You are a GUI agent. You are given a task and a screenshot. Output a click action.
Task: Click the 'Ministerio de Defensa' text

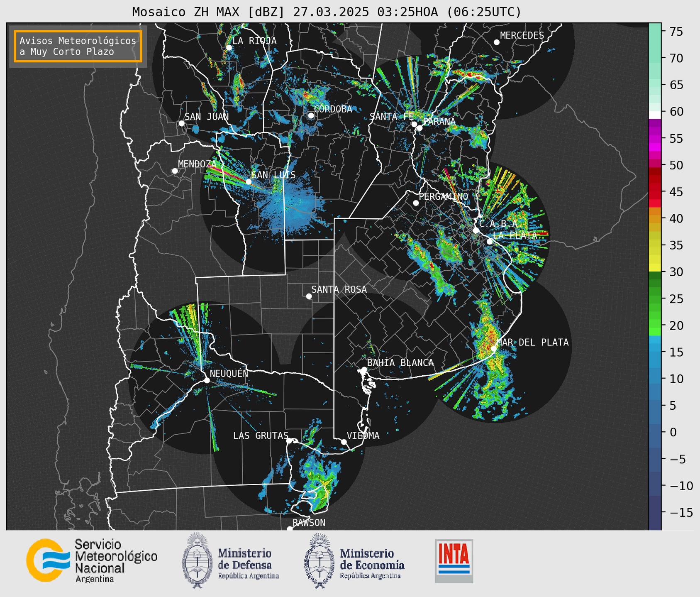(x=245, y=559)
